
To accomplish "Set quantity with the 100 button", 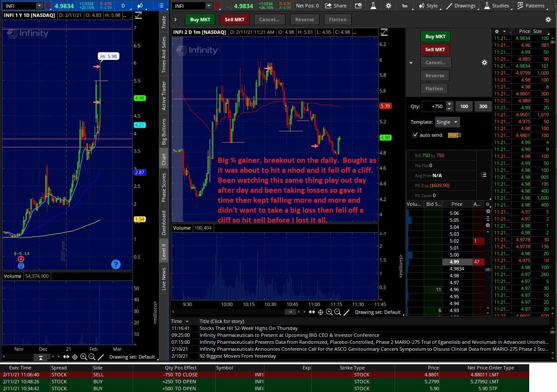I will pyautogui.click(x=464, y=106).
